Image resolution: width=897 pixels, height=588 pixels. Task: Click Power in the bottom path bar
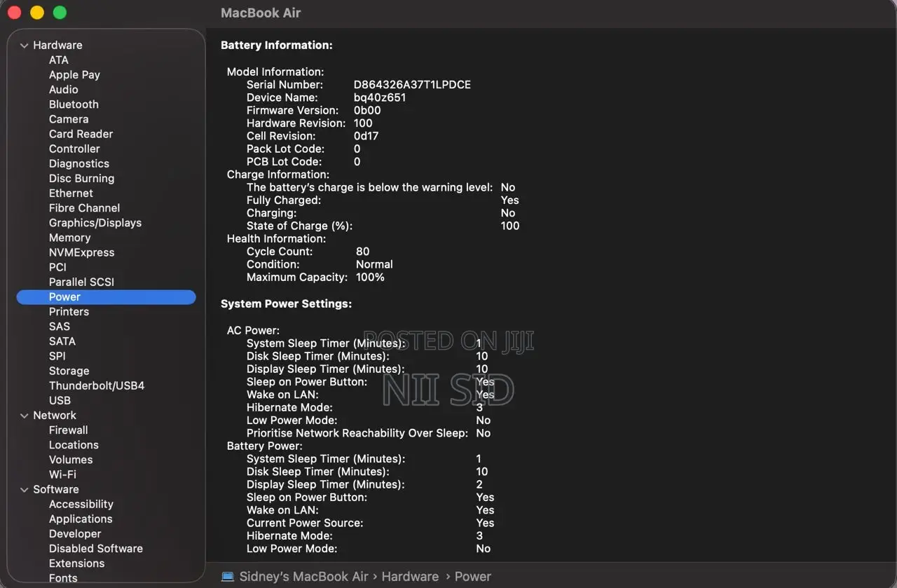coord(473,577)
